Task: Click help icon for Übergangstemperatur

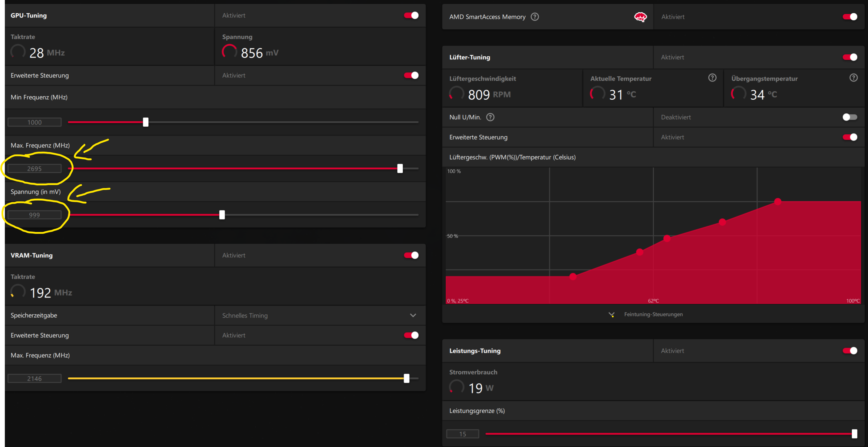Action: click(x=853, y=78)
